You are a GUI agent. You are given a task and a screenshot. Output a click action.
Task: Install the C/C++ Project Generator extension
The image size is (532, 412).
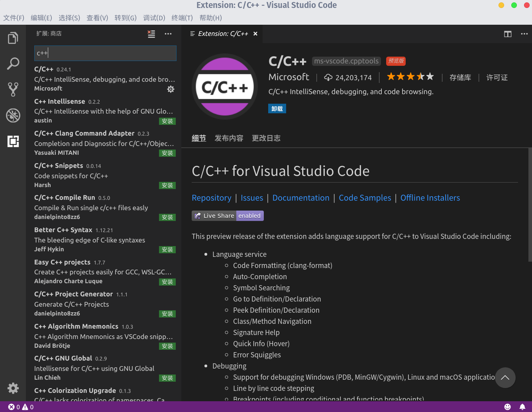point(167,314)
